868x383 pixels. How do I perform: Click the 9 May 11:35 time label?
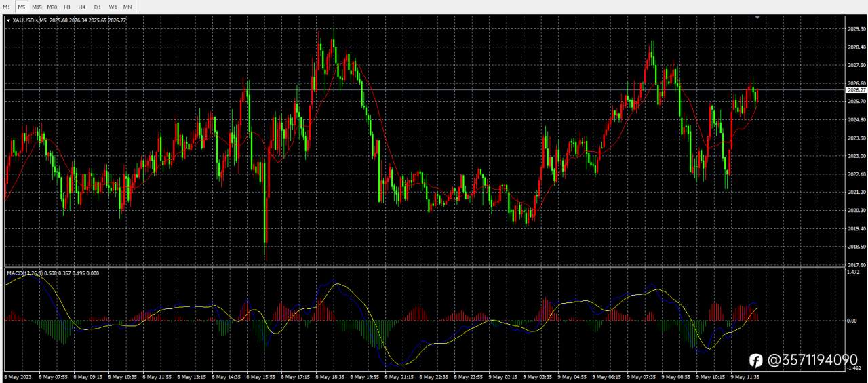pos(745,376)
